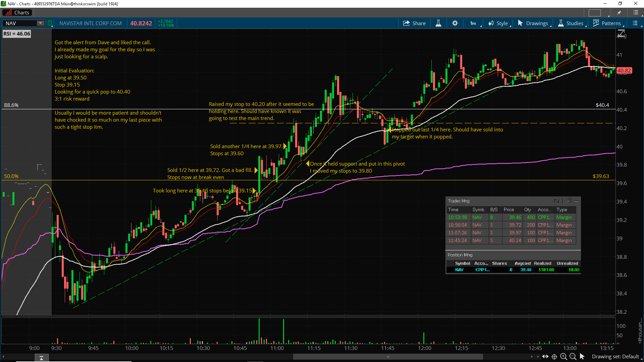Click the 40.82 price level marker
644x362 pixels.
624,70
